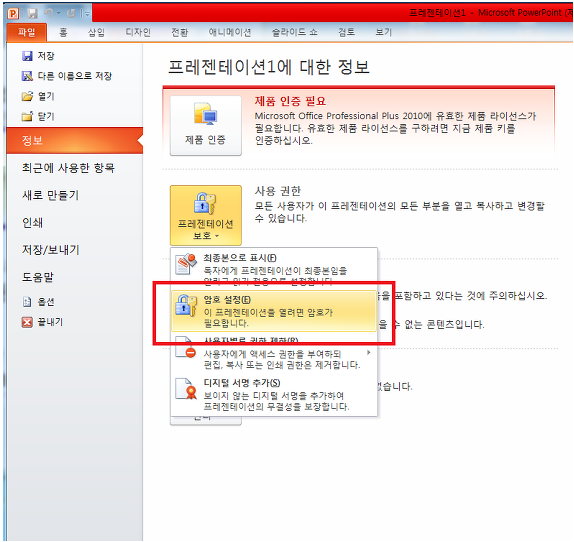Click the digital signature ribbon document icon

click(186, 389)
